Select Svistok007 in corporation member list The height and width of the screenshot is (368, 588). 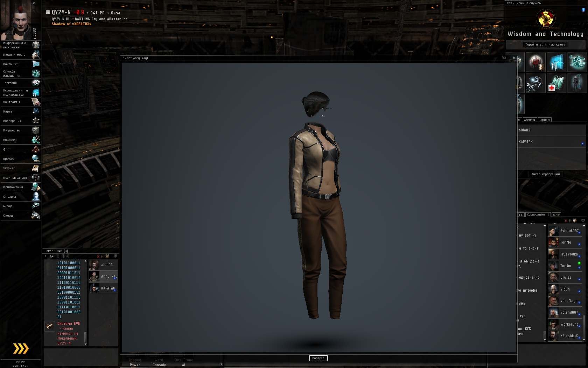tap(565, 231)
